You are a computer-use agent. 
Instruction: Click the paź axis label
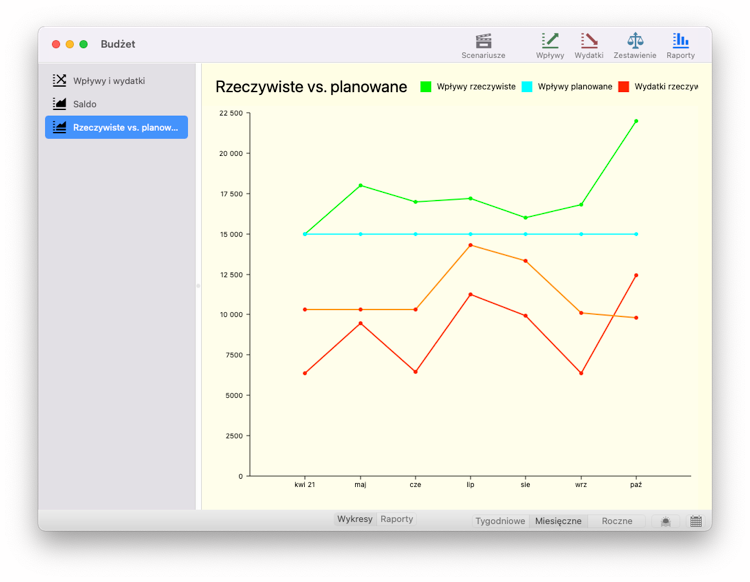tap(636, 484)
